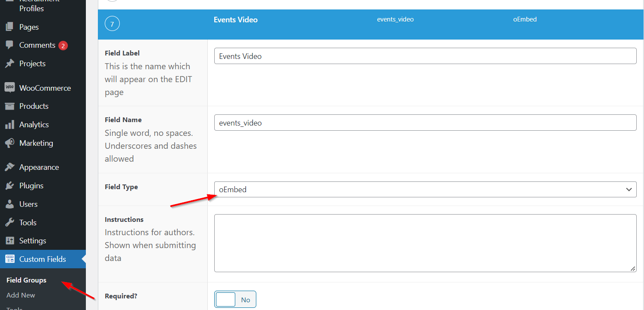Viewport: 644px width, 310px height.
Task: Click the Projects pushpin icon
Action: (9, 64)
